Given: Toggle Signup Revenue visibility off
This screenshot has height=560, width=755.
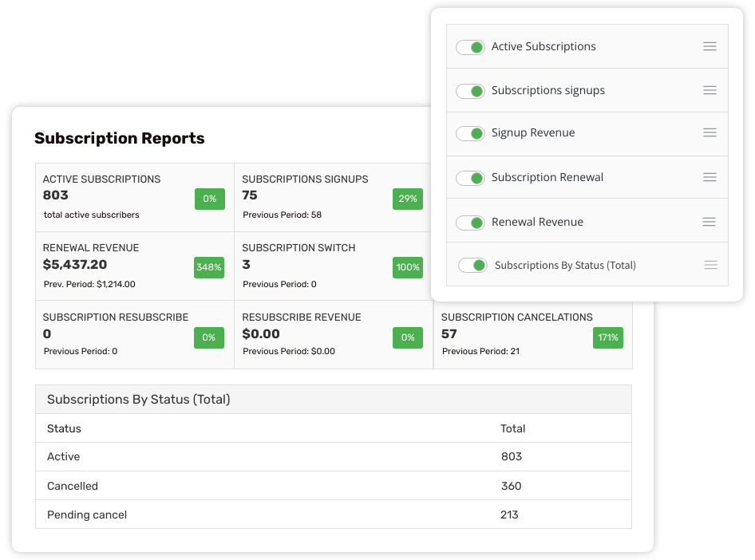Looking at the screenshot, I should pos(470,133).
